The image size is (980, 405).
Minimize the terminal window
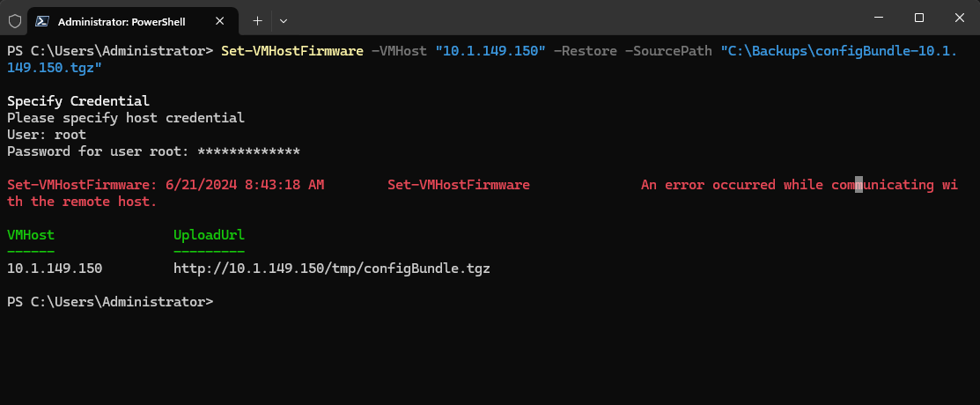(878, 18)
